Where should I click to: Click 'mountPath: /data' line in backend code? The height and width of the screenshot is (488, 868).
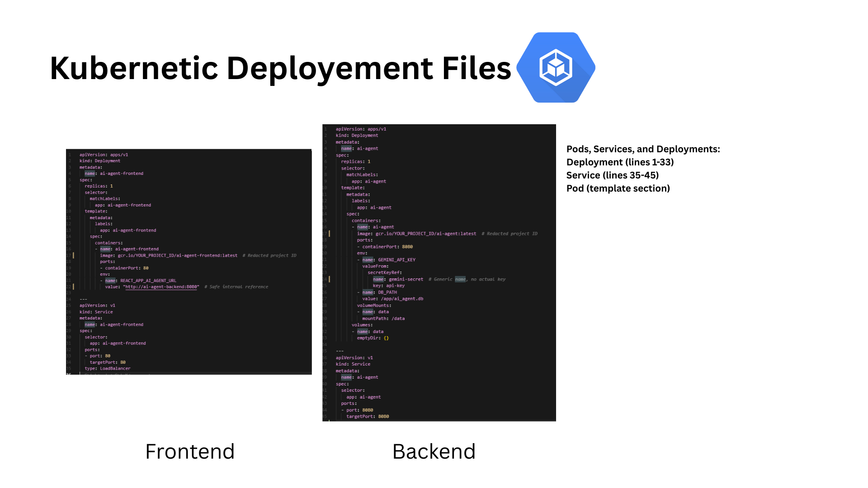click(x=383, y=319)
